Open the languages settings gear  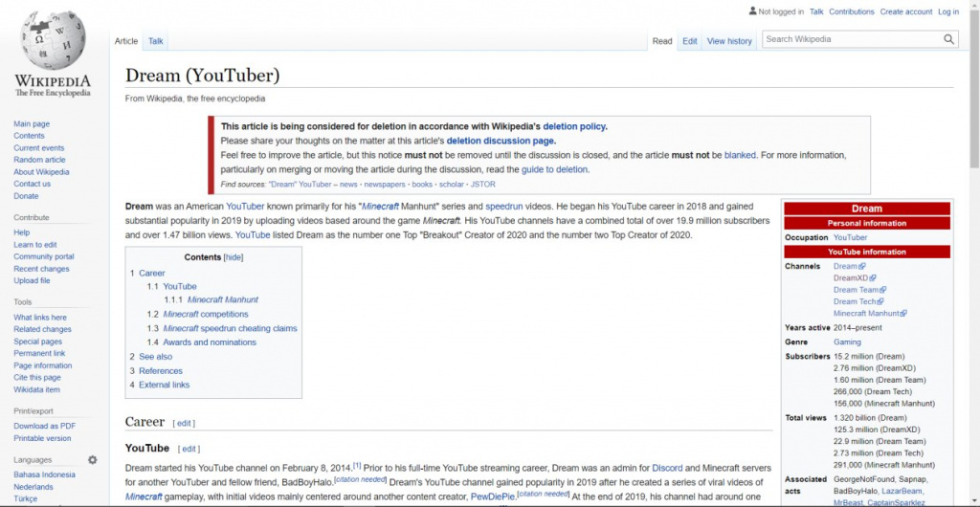pyautogui.click(x=93, y=460)
